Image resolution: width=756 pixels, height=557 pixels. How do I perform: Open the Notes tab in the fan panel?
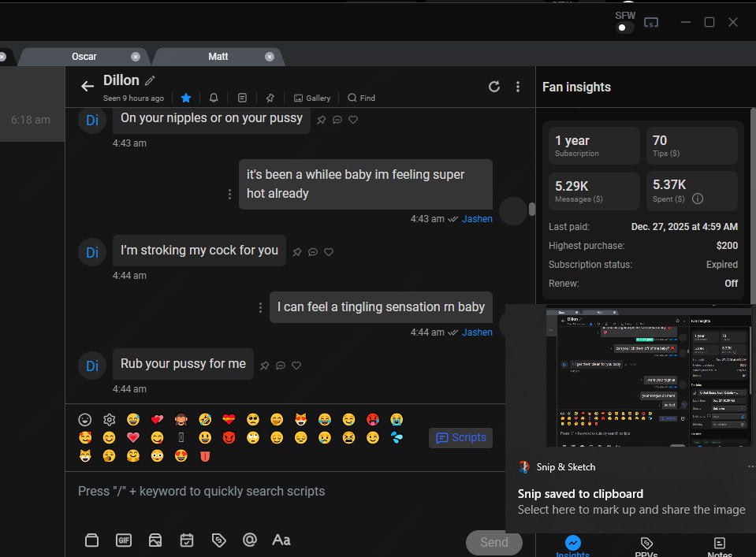(720, 548)
